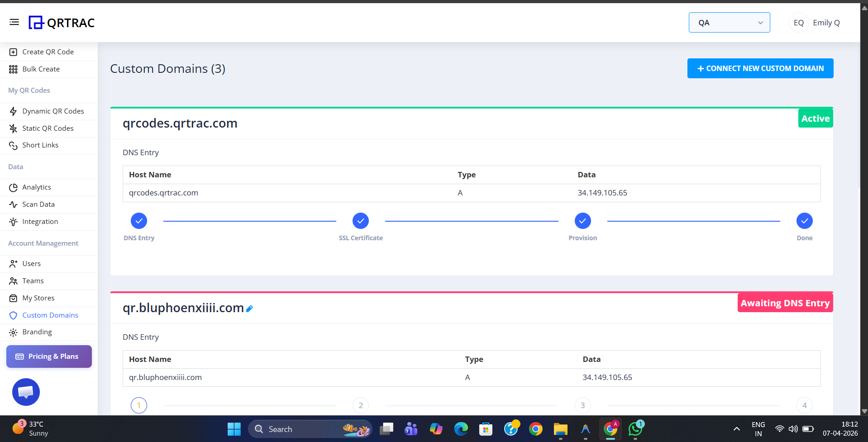Go to Dynamic QR Codes
Viewport: 868px width, 442px height.
[x=53, y=111]
